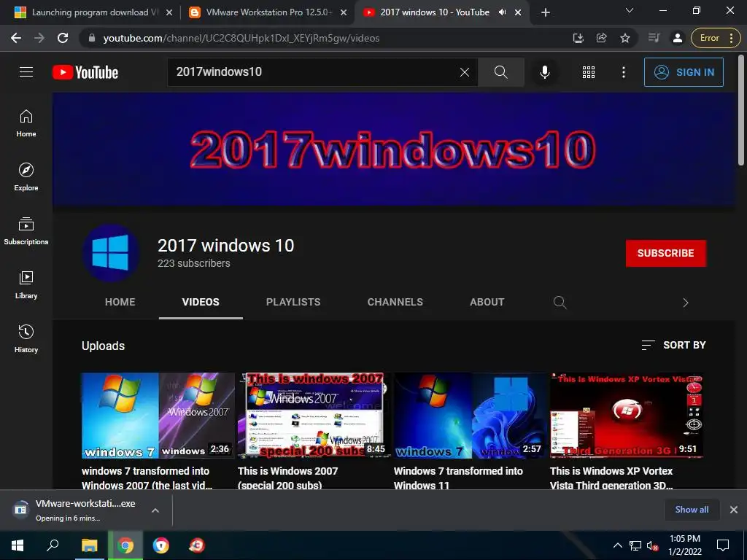Click the channel search magnifier icon
Image resolution: width=747 pixels, height=560 pixels.
tap(560, 303)
